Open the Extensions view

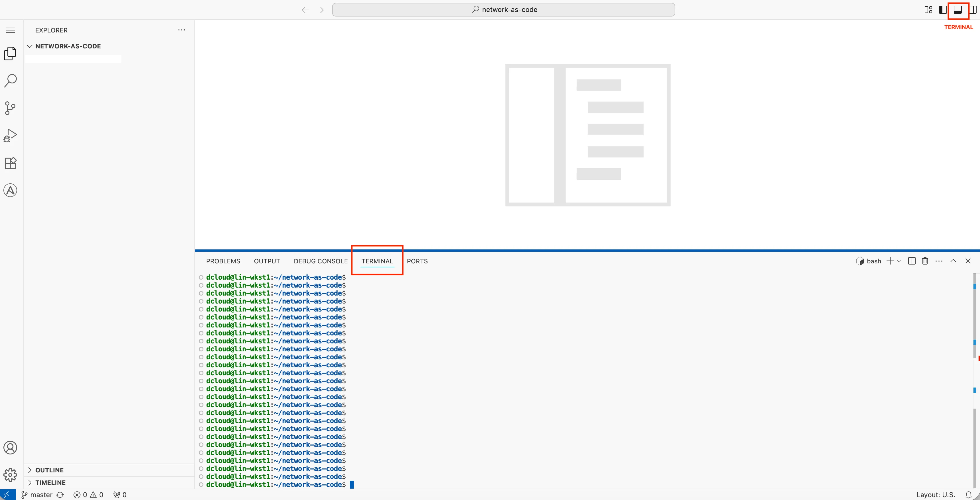10,163
